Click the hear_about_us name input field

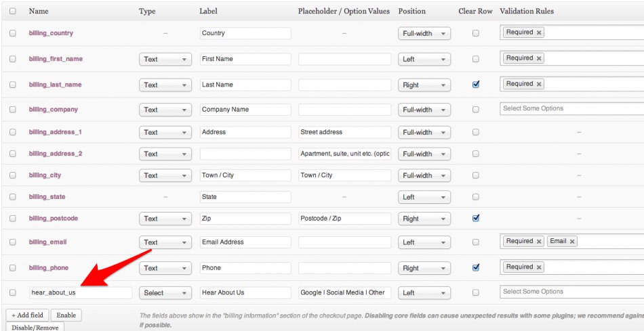[80, 293]
